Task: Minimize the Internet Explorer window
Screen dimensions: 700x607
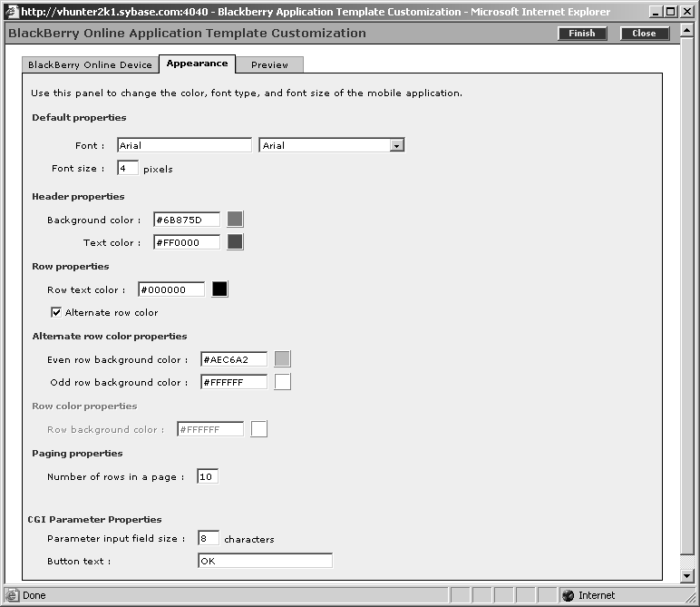Action: pyautogui.click(x=656, y=12)
